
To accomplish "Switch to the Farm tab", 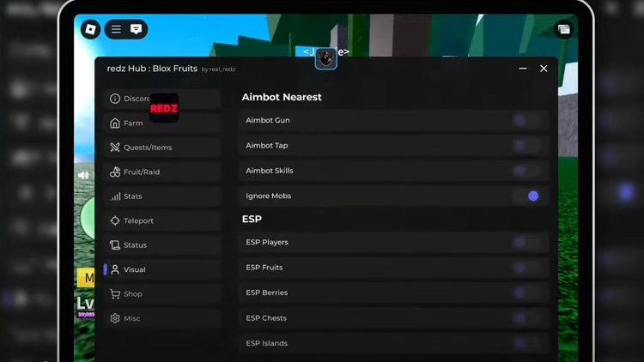I will point(162,124).
